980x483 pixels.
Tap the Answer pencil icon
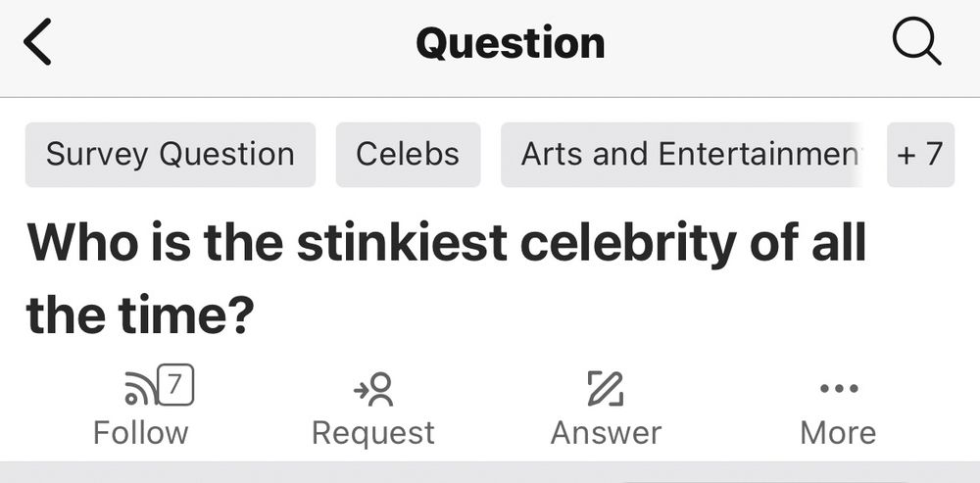[x=605, y=389]
